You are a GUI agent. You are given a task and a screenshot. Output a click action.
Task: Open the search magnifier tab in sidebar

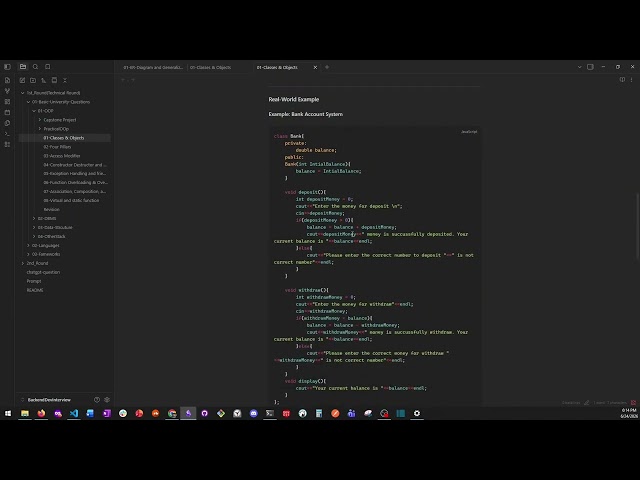(x=36, y=67)
